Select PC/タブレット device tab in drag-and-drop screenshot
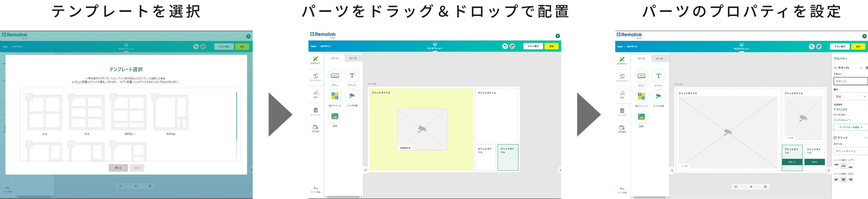This screenshot has width=868, height=199. click(x=435, y=47)
